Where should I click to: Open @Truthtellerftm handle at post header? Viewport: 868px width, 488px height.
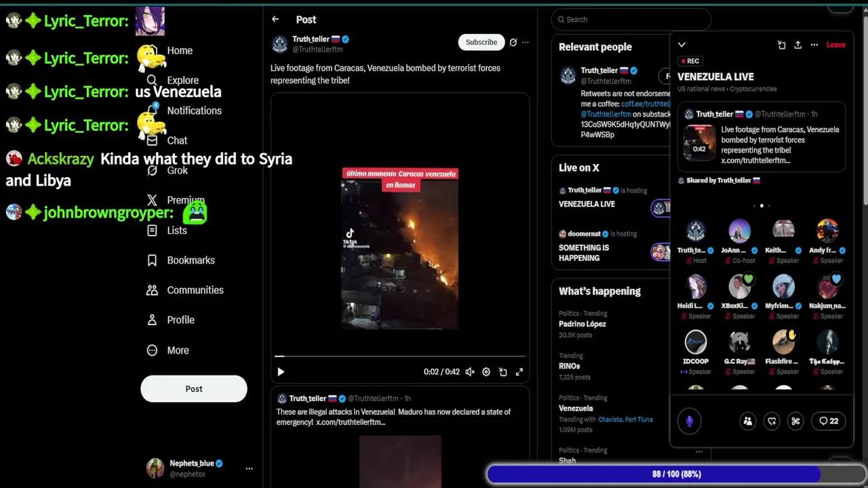pos(317,49)
